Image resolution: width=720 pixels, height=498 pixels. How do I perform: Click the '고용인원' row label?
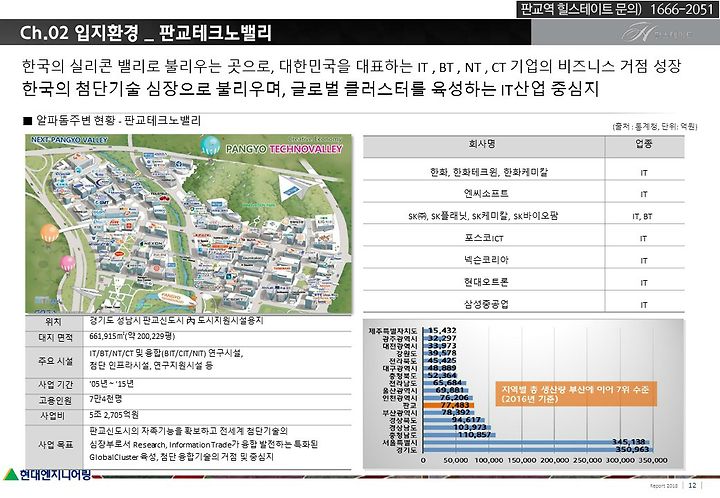click(55, 401)
